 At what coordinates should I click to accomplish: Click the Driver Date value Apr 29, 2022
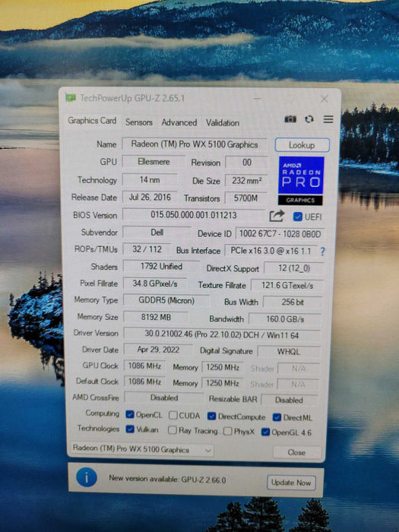point(158,350)
